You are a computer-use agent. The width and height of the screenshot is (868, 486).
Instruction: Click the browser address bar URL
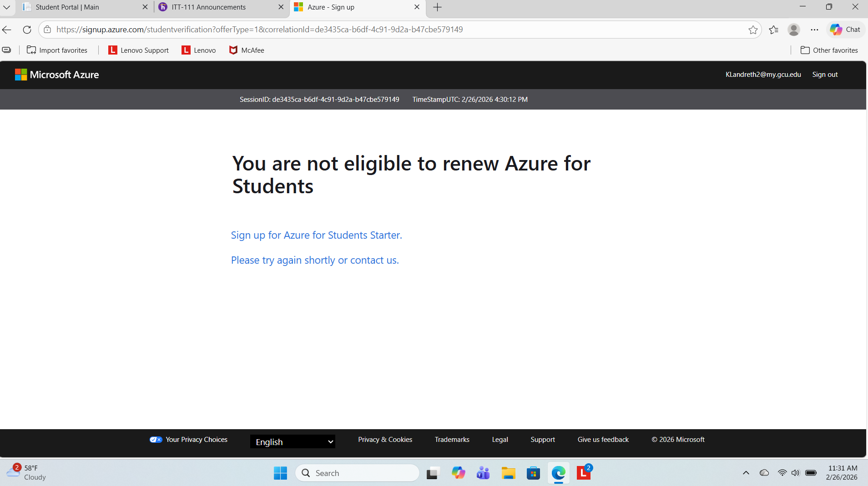click(x=259, y=30)
